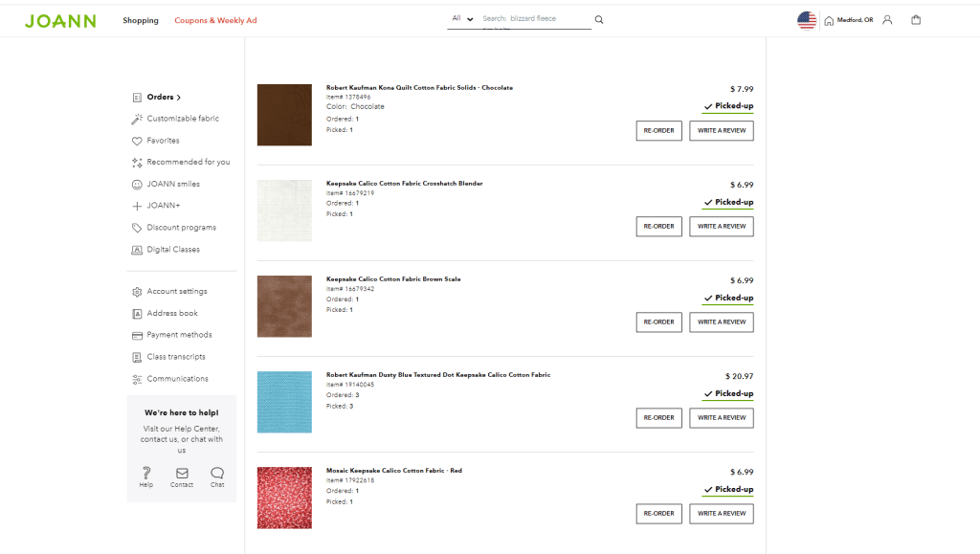Open the user account profile icon

887,20
